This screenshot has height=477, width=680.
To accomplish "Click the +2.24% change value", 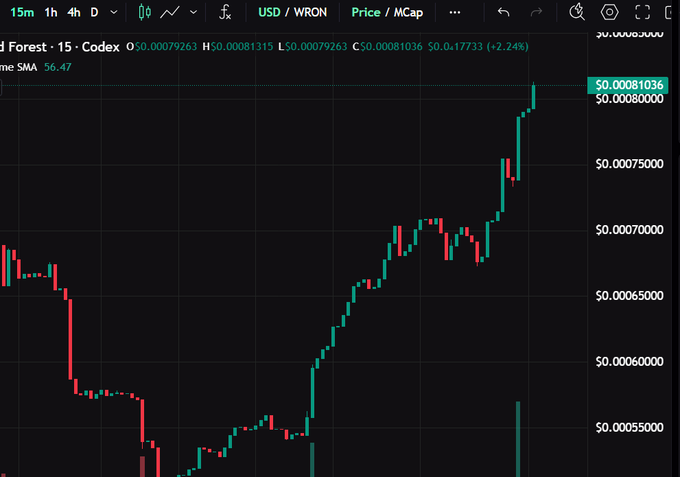I will point(507,46).
